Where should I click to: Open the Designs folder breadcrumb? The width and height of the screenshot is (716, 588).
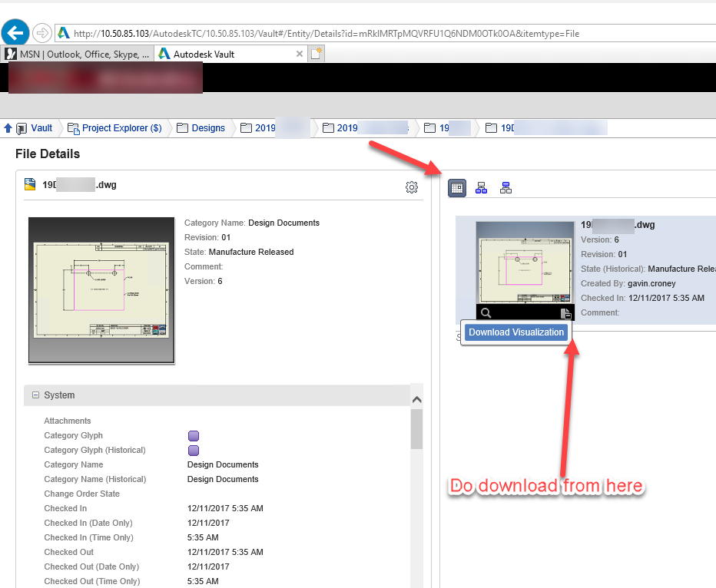click(x=208, y=128)
